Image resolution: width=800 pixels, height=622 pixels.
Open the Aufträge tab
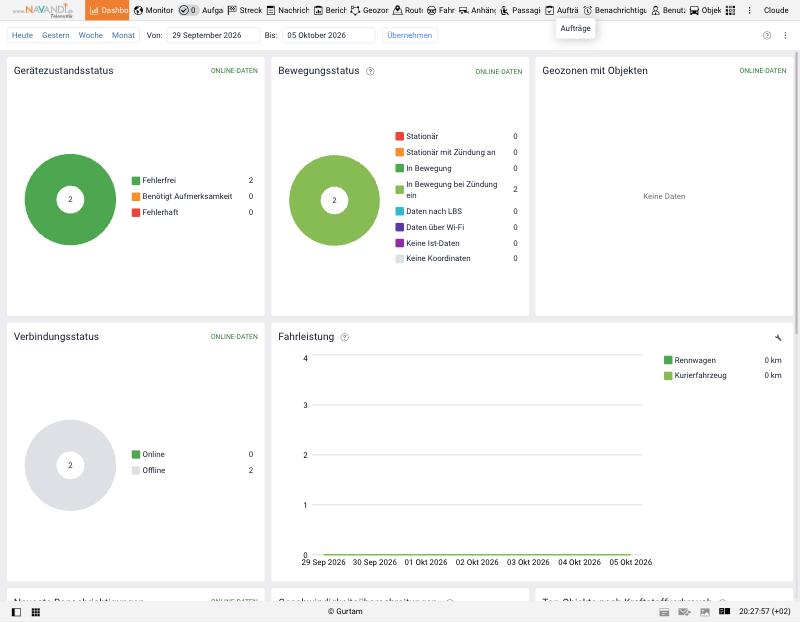pos(562,10)
